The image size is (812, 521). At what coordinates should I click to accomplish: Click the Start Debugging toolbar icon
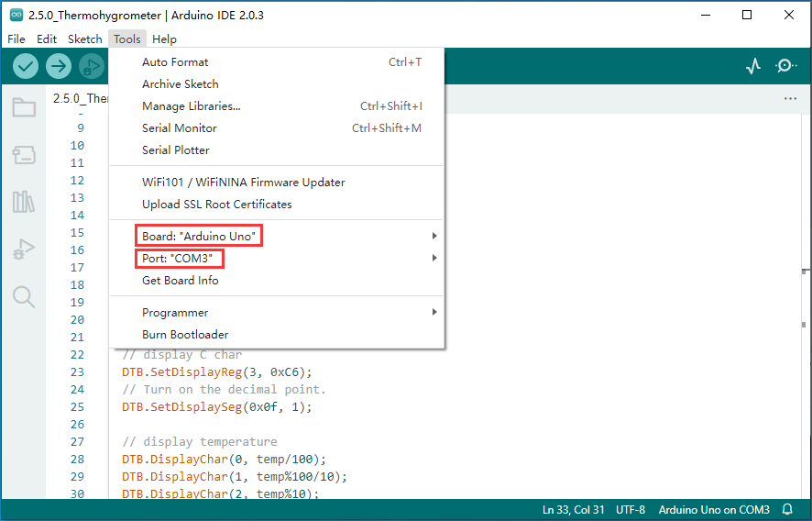(x=92, y=66)
